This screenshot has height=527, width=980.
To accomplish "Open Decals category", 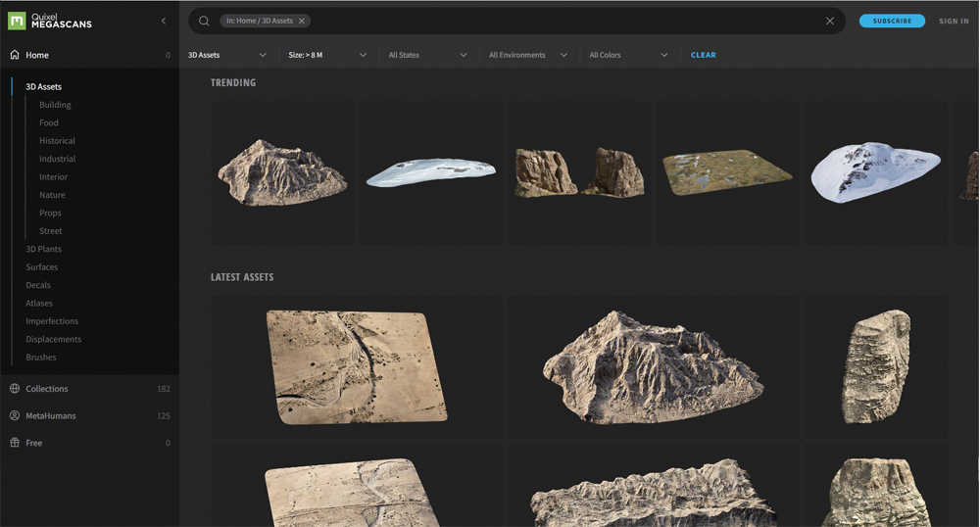I will click(x=38, y=285).
